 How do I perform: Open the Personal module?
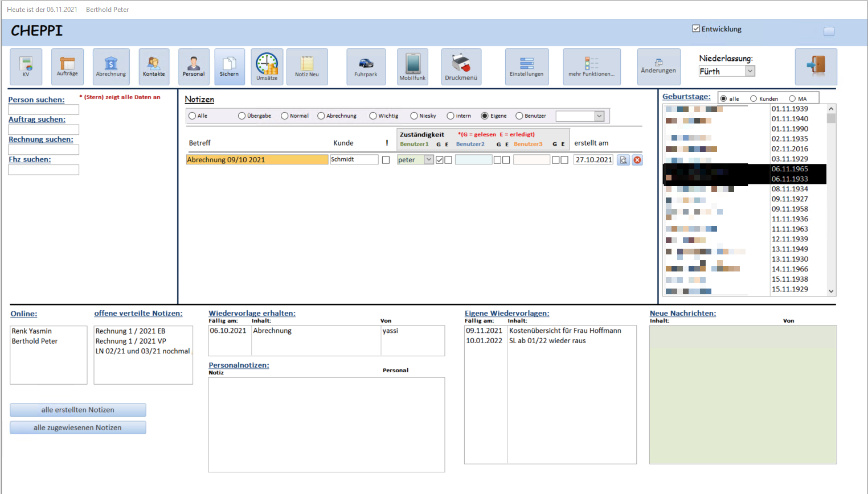(x=194, y=67)
